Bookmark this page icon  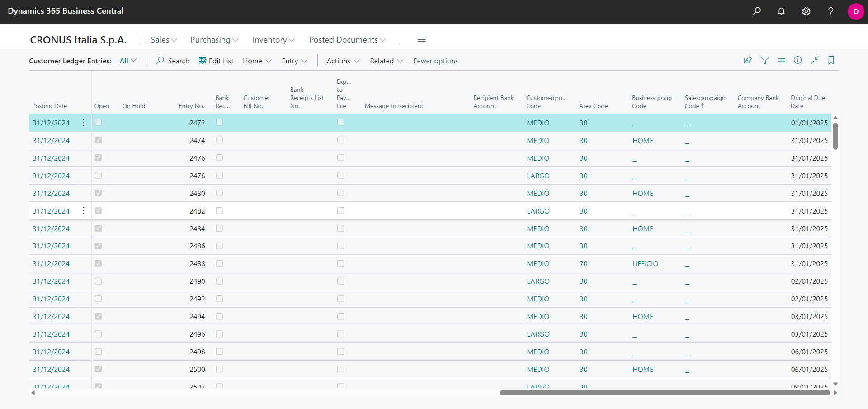831,60
